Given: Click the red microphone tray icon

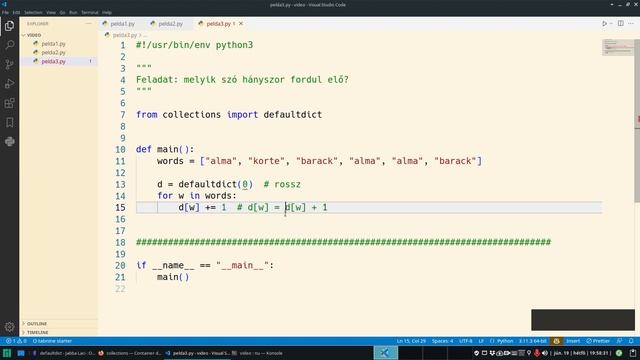Looking at the screenshot, I should pyautogui.click(x=537, y=353).
